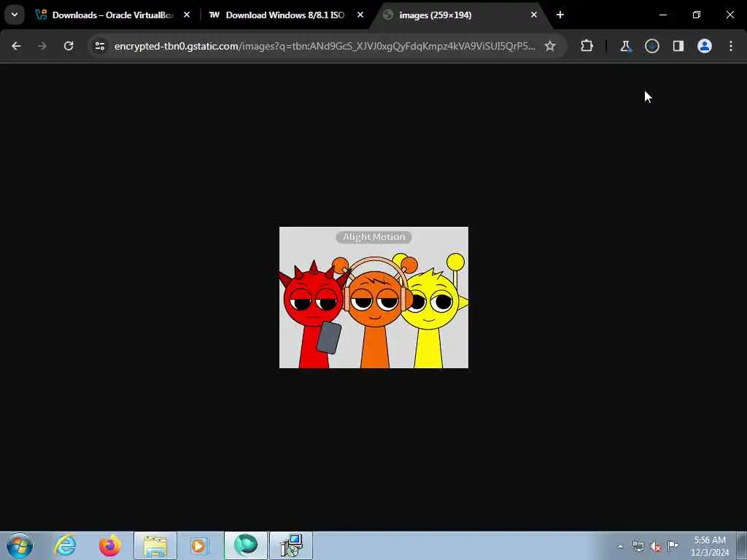
Task: Open Windows Explorer from the taskbar
Action: point(155,545)
